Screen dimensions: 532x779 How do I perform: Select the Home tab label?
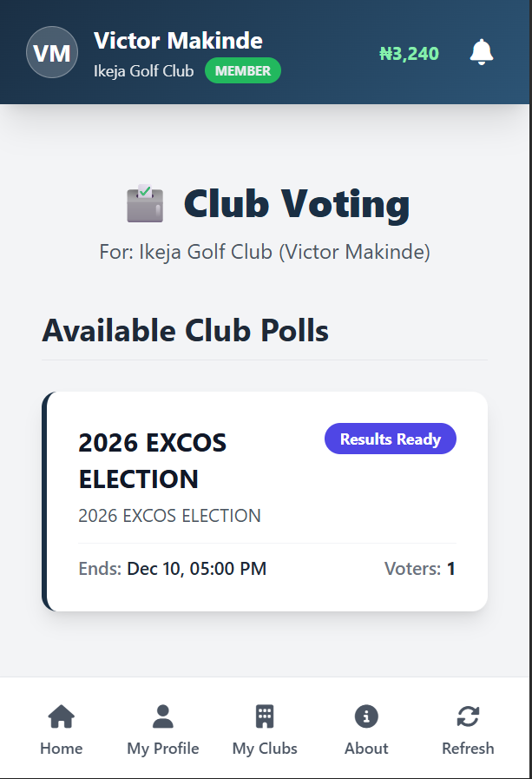[61, 749]
